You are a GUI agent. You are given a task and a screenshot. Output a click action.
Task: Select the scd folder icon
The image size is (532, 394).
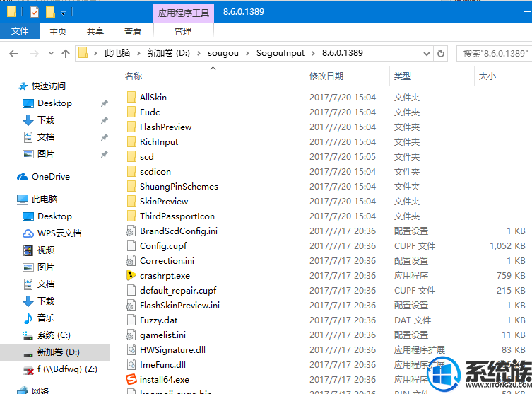pyautogui.click(x=131, y=156)
